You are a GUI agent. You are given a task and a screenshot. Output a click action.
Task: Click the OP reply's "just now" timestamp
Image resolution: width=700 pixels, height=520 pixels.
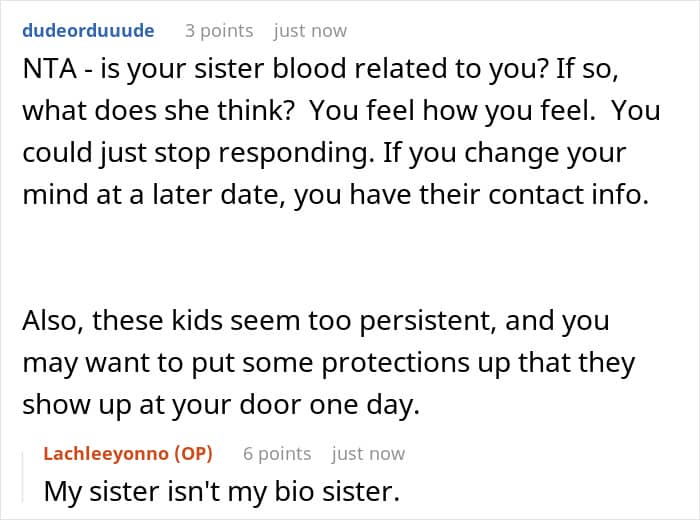point(368,453)
